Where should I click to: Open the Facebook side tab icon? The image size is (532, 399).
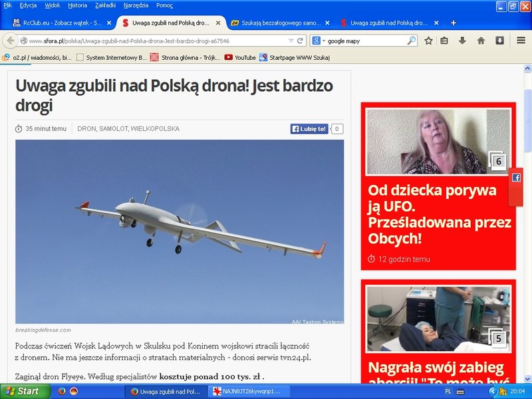point(516,178)
